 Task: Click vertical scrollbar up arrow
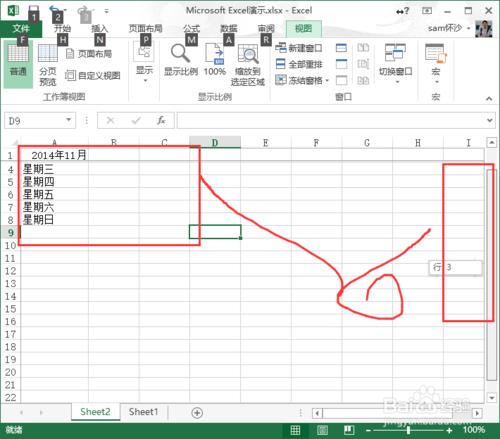(x=491, y=143)
